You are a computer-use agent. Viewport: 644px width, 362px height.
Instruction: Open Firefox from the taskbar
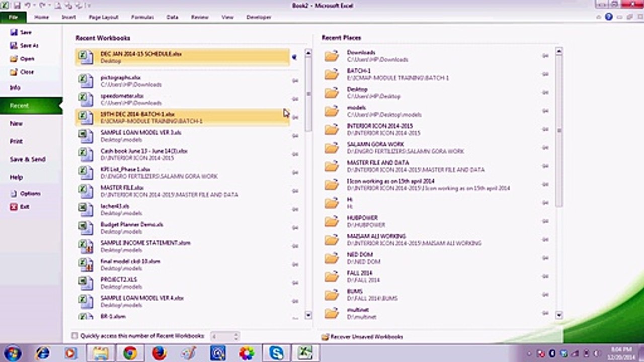tap(159, 353)
